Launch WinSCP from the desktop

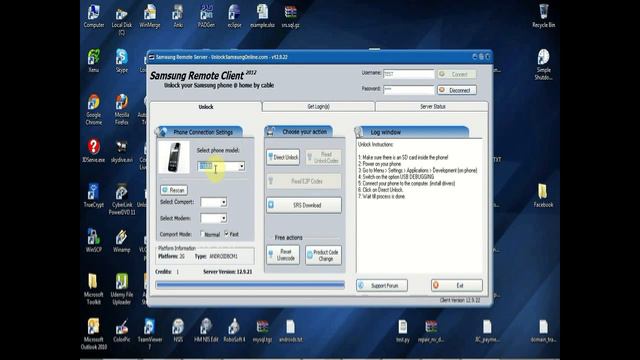pyautogui.click(x=93, y=241)
